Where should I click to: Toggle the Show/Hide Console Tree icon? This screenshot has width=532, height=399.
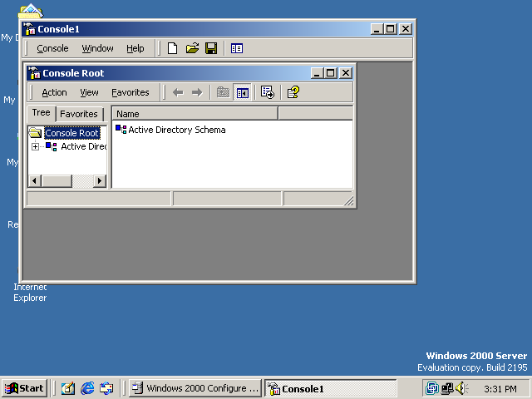pos(242,92)
